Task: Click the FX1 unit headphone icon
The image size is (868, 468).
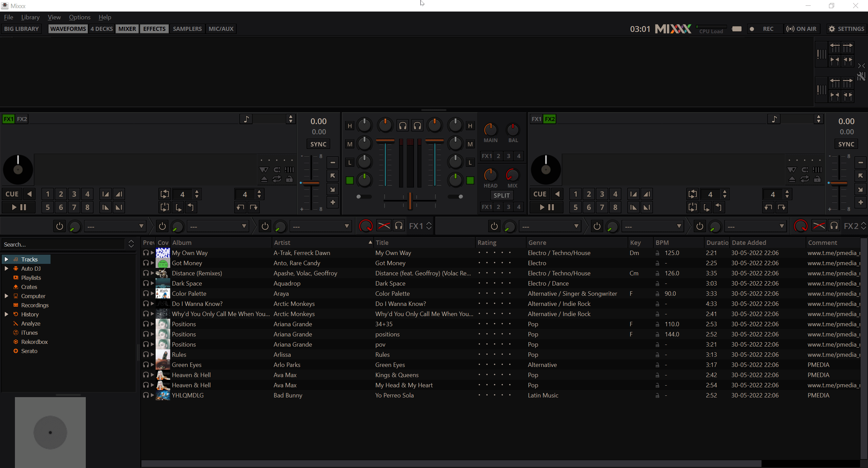Action: point(399,226)
